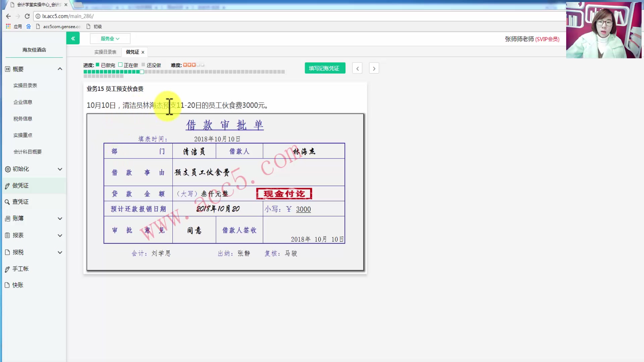Click the 业务15 员工预支伙食费 heading

(x=115, y=89)
